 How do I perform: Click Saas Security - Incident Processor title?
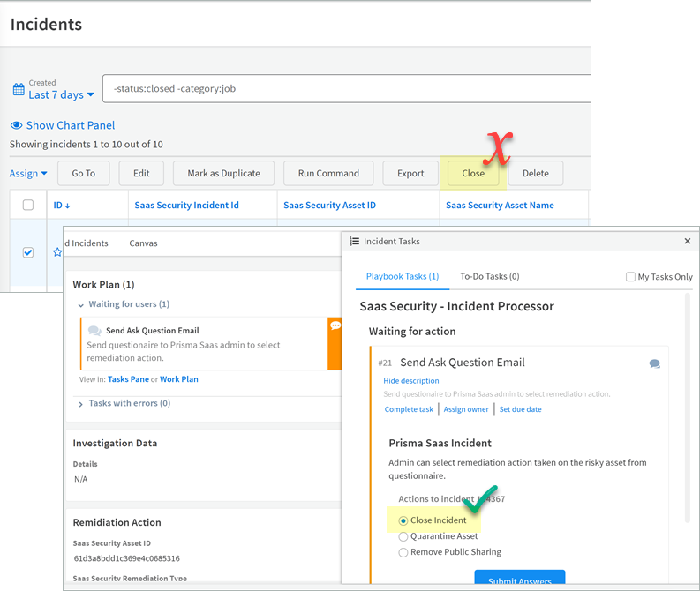pyautogui.click(x=456, y=306)
